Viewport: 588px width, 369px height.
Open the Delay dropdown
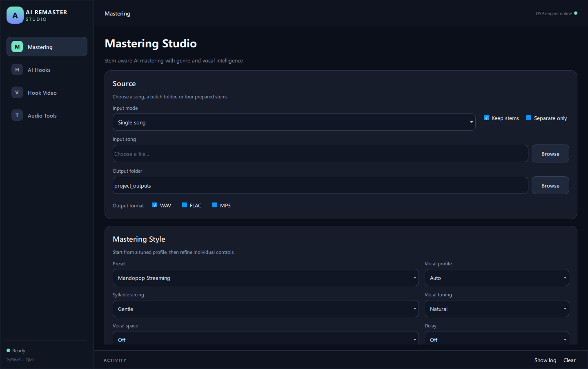[x=497, y=338]
